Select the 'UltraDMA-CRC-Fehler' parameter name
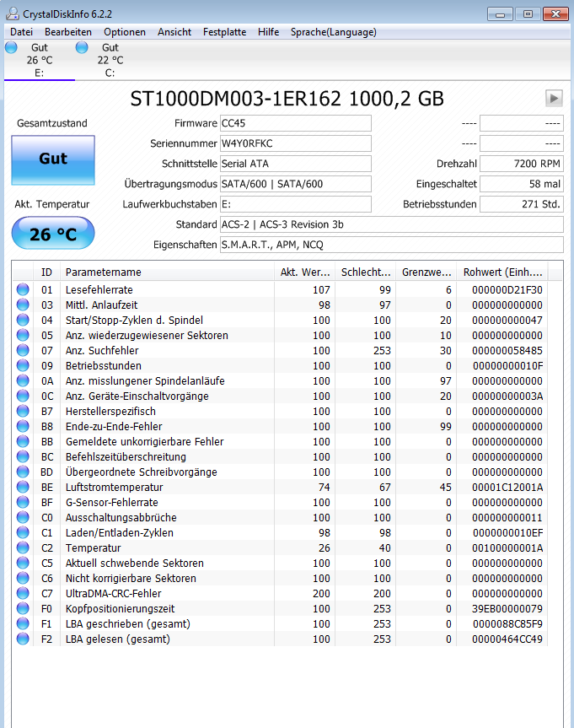This screenshot has width=574, height=728. tap(114, 593)
